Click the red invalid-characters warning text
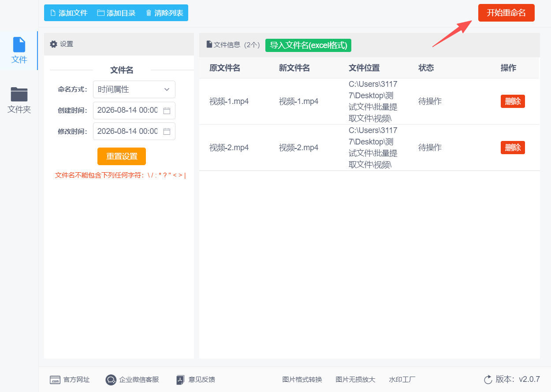Screen dimensions: 551x392 pyautogui.click(x=120, y=175)
